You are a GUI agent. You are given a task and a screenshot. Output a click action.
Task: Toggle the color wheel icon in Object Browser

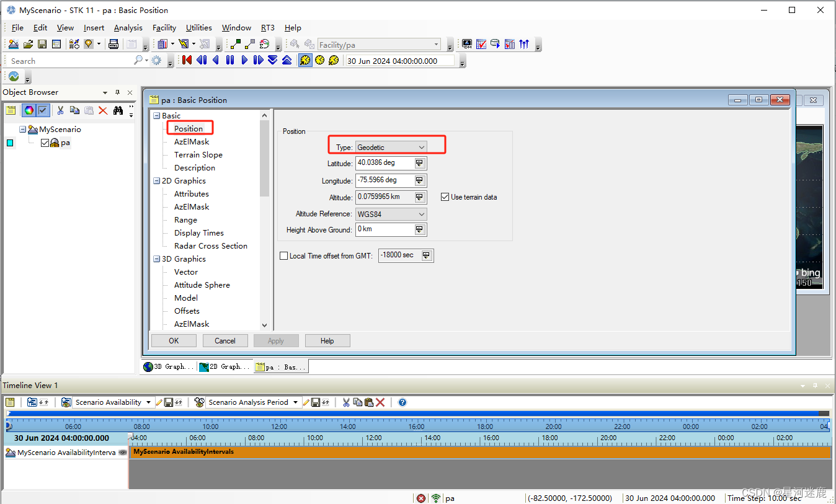[29, 110]
